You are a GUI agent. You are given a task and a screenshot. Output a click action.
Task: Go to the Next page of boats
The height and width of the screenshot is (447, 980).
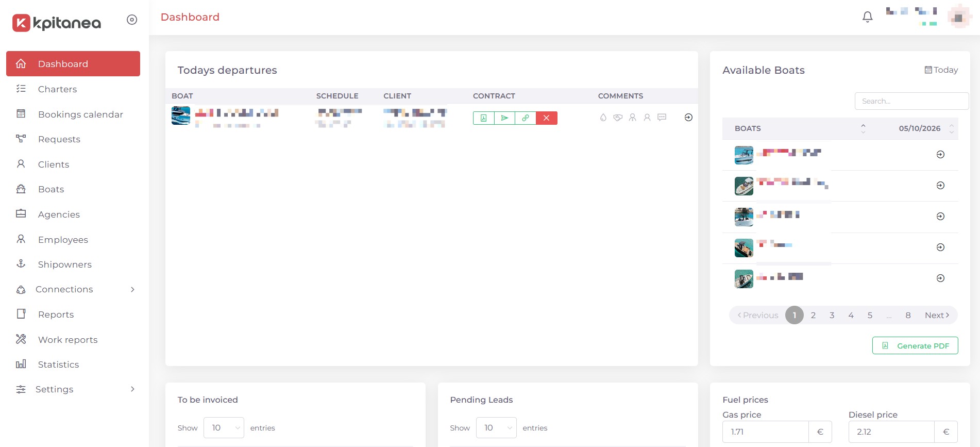937,315
